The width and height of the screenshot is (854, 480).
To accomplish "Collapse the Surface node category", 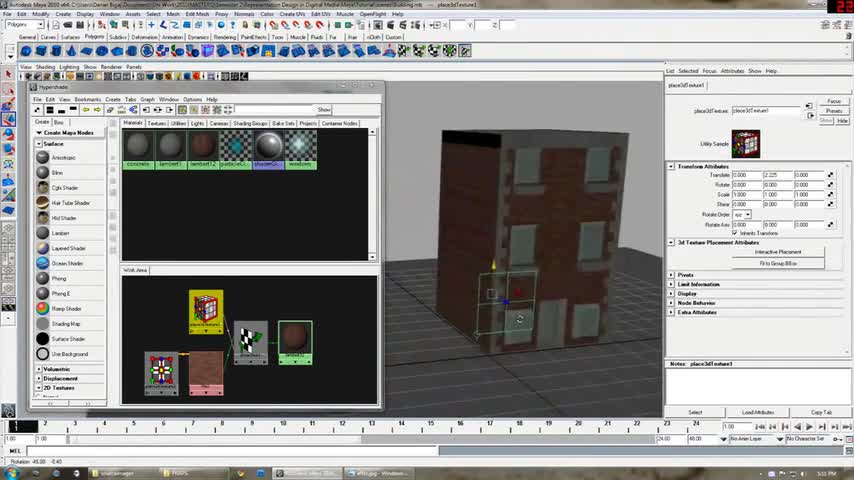I will tap(39, 144).
